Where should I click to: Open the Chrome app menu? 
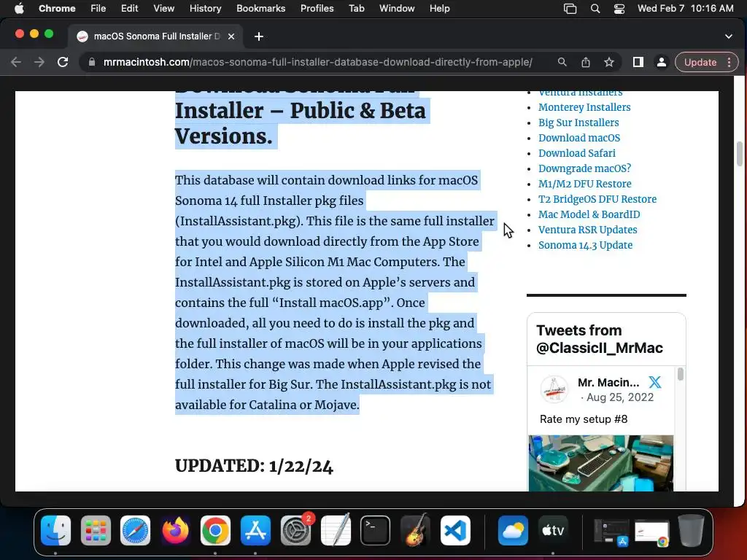(57, 9)
